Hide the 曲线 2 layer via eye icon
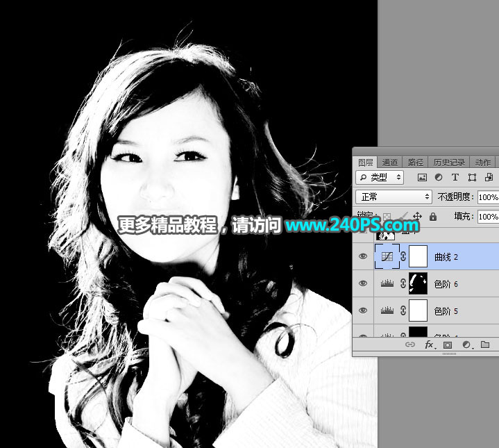This screenshot has width=499, height=448. (x=363, y=256)
